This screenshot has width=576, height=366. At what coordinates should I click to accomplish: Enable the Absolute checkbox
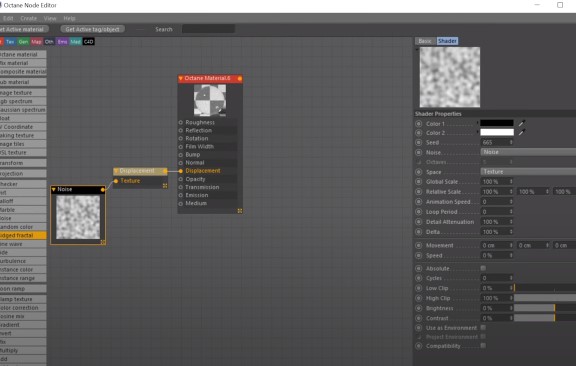pyautogui.click(x=483, y=268)
